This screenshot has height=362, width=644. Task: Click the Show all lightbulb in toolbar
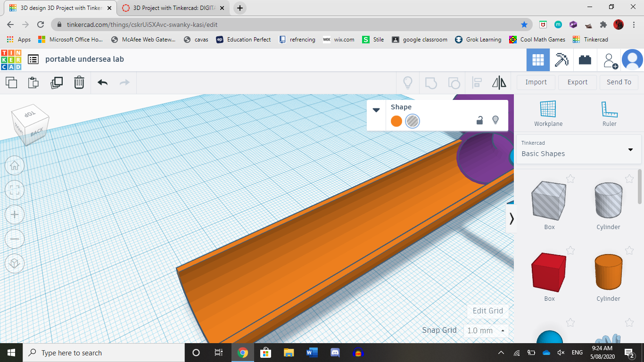[x=408, y=82]
